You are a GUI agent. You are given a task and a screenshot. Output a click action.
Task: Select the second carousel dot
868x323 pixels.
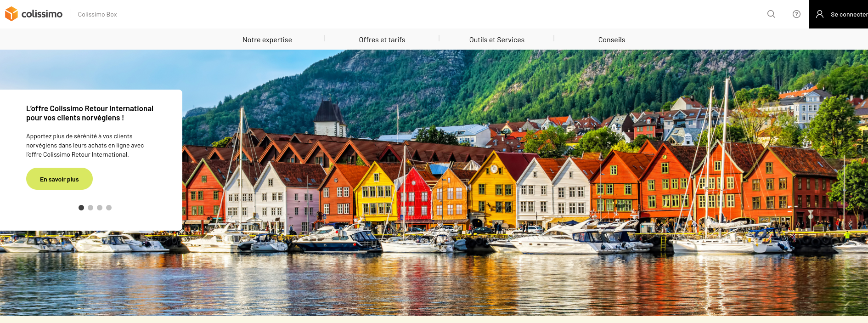[x=90, y=208]
